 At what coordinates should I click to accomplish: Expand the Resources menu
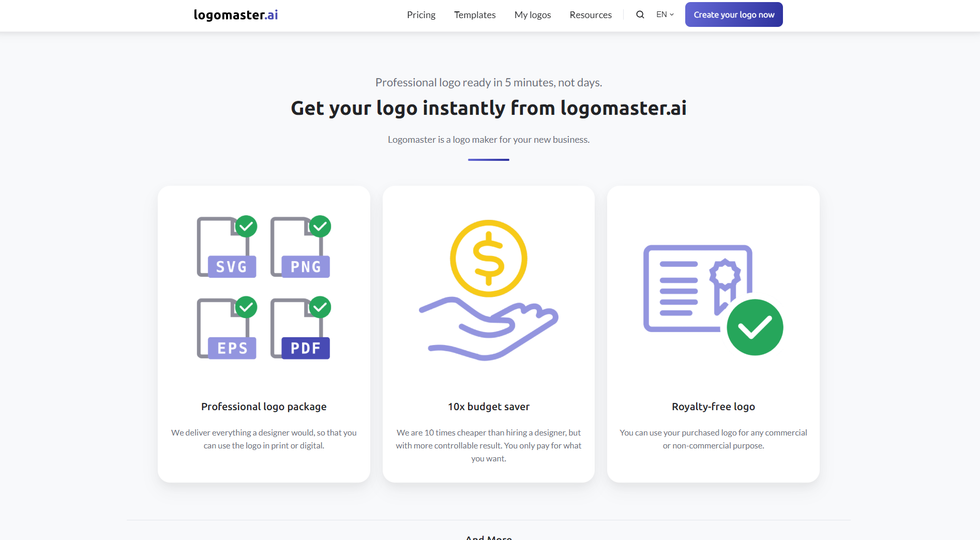click(x=590, y=14)
